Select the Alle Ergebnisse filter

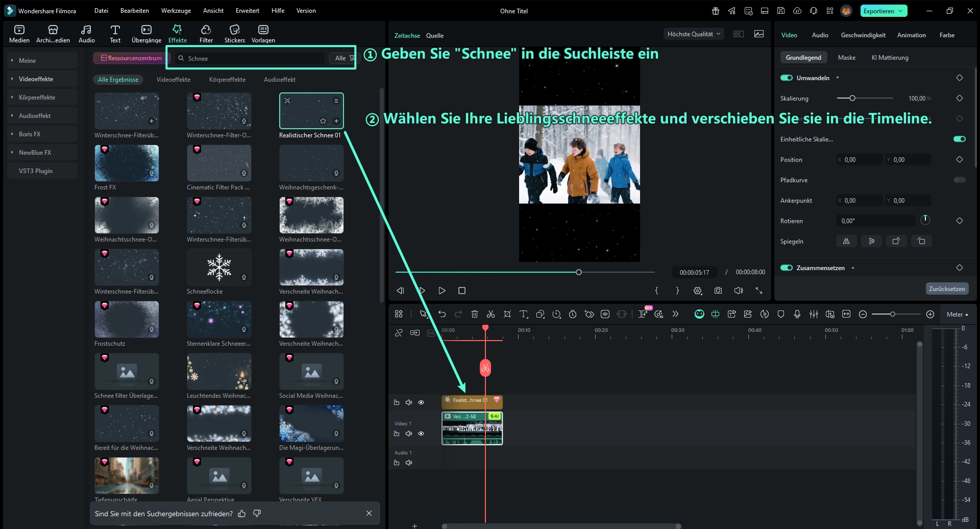[x=118, y=80]
